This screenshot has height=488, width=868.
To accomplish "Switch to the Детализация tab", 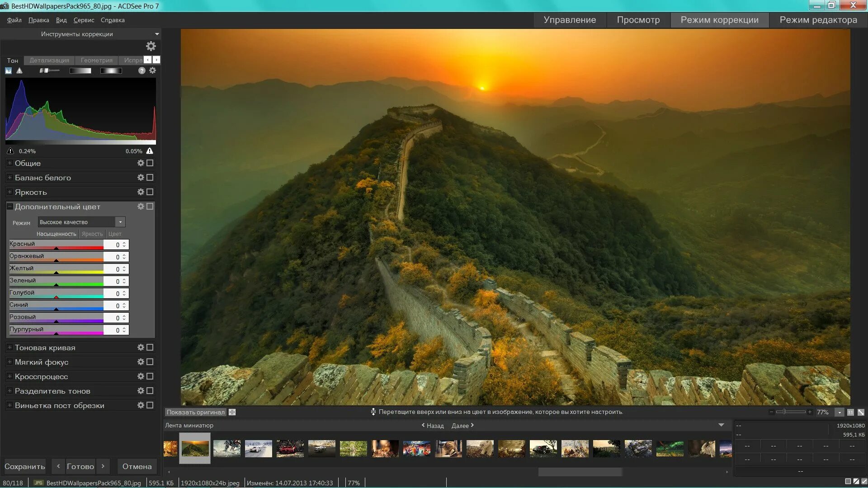I will coord(49,60).
